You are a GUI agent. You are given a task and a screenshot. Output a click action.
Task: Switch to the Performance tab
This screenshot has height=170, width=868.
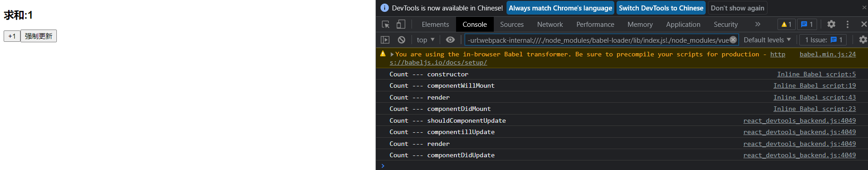[x=595, y=25]
